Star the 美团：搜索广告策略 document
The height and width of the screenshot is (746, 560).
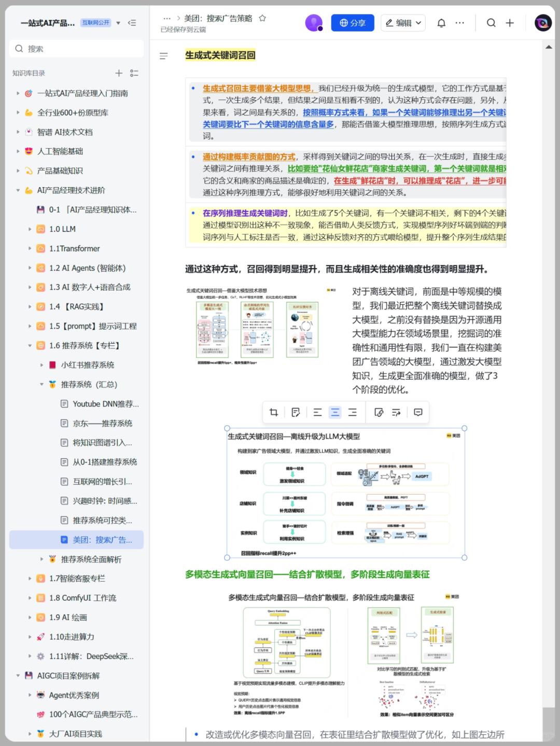262,18
